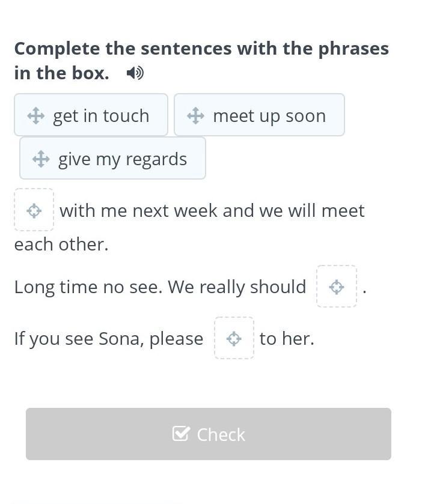The image size is (425, 504).
Task: Click the 'Check' button label
Action: (x=221, y=434)
